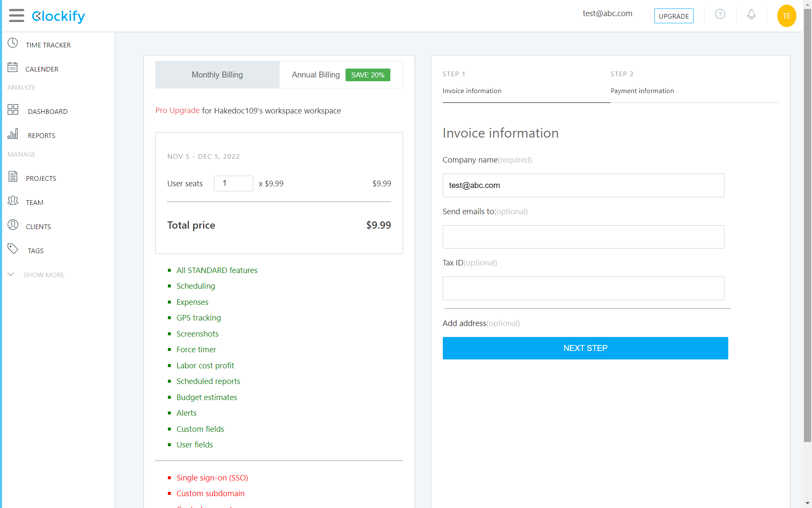Click the Upgrade button in header

[673, 16]
